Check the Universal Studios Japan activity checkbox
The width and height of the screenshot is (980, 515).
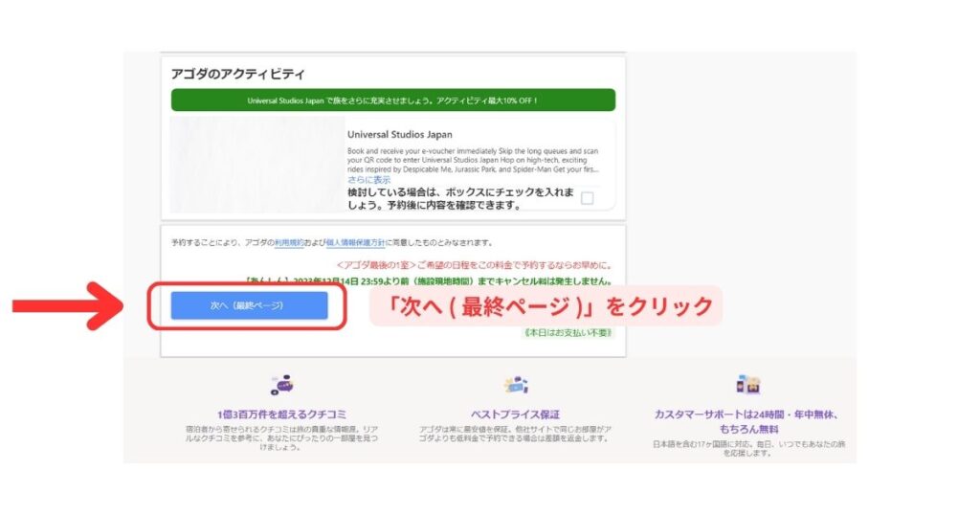click(587, 198)
